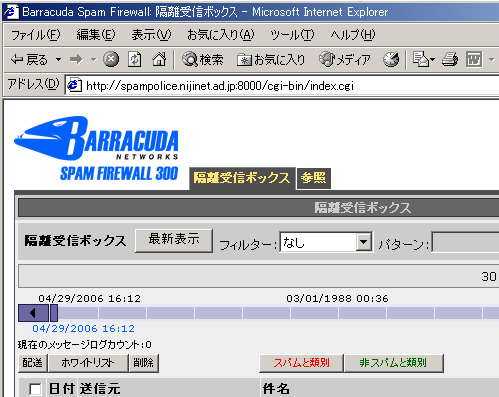
Task: Open the お気に入り favorites toolbar button
Action: click(x=271, y=60)
